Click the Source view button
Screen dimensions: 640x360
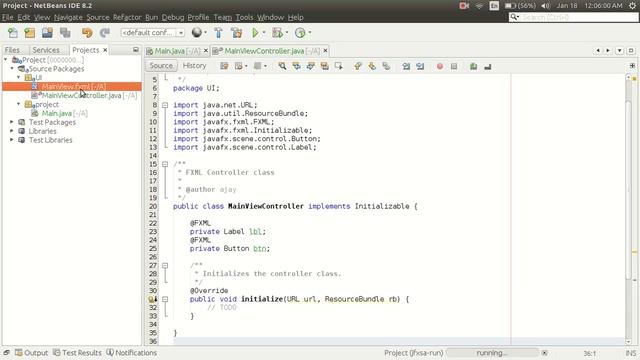click(x=161, y=65)
